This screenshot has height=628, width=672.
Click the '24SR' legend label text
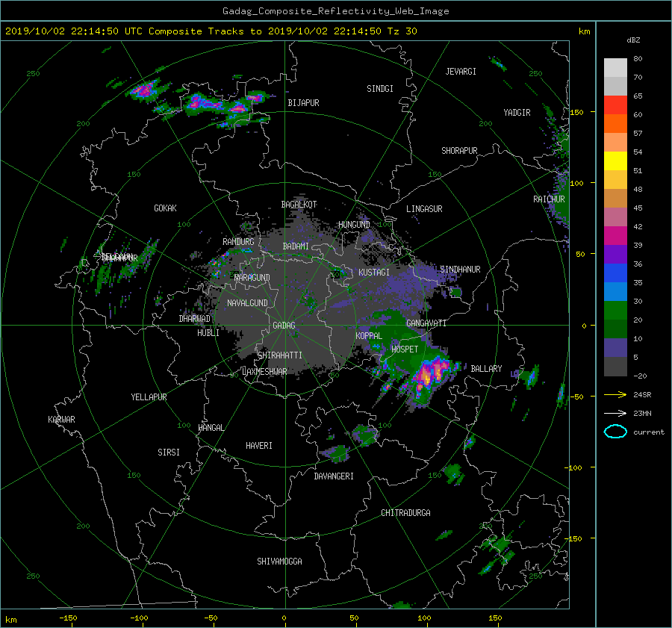(x=642, y=395)
